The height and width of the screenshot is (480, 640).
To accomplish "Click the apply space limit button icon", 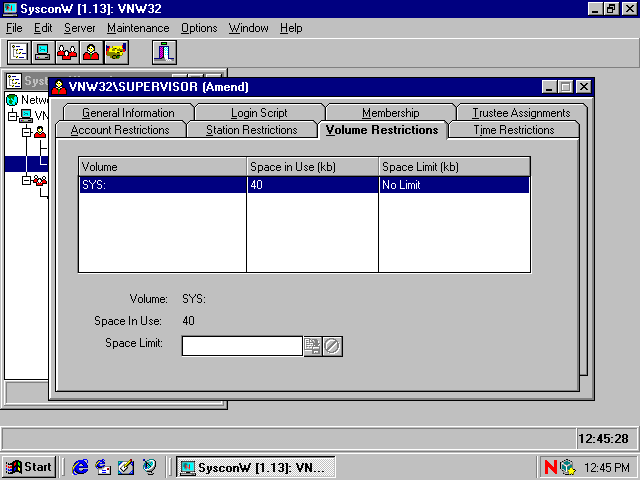I will (x=313, y=346).
